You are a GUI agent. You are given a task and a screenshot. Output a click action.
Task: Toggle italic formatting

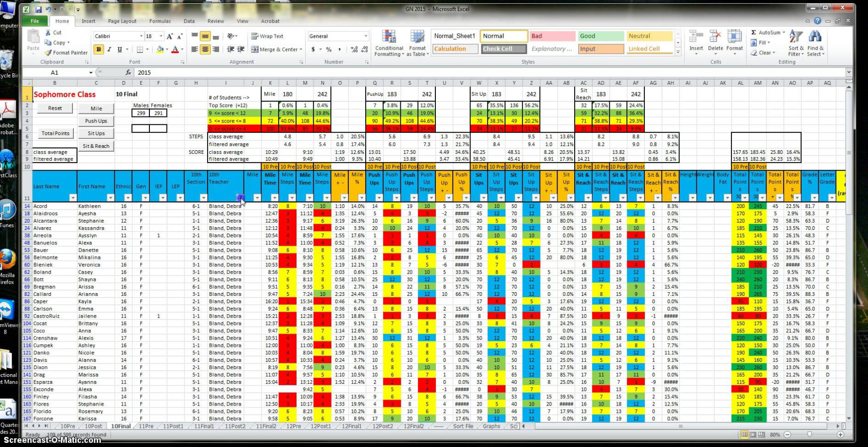109,50
